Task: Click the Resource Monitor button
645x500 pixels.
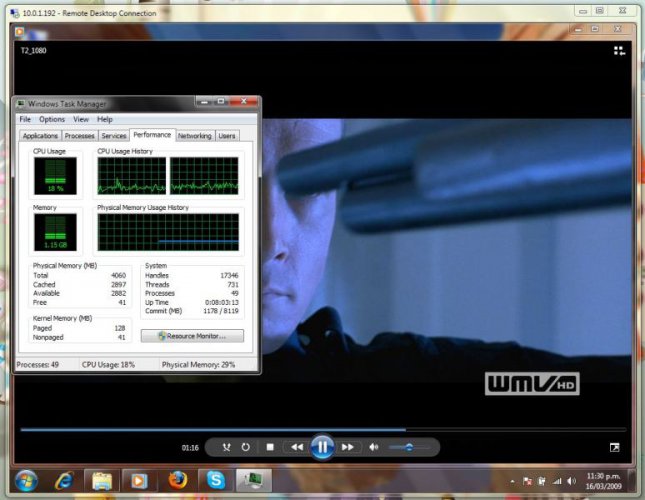Action: point(192,336)
